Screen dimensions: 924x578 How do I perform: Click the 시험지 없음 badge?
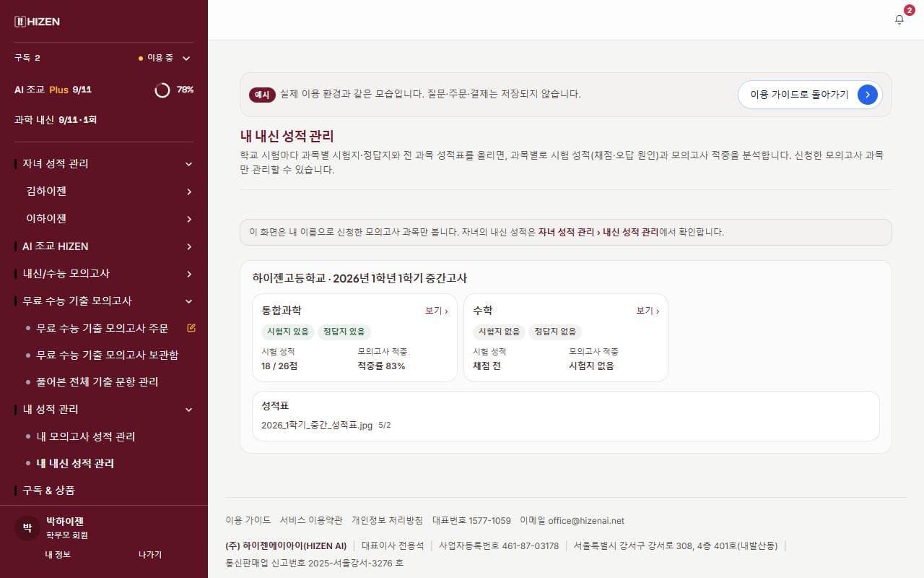[x=499, y=332]
